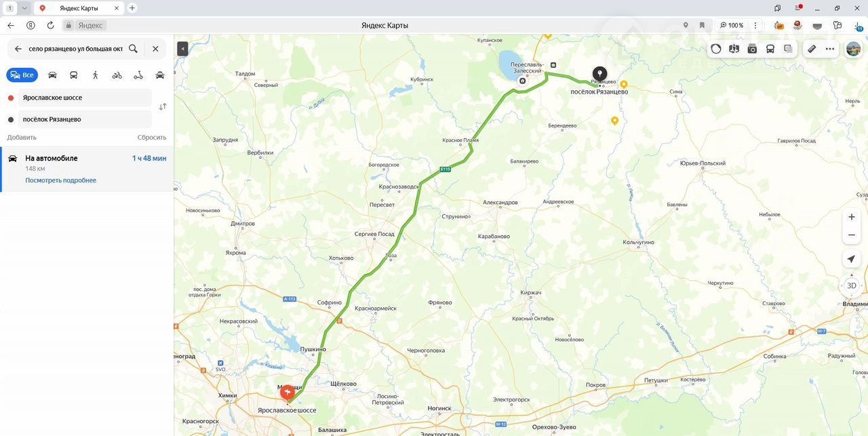Image resolution: width=868 pixels, height=436 pixels.
Task: Edit the 'Ярославское шоссе' start field
Action: pyautogui.click(x=85, y=98)
